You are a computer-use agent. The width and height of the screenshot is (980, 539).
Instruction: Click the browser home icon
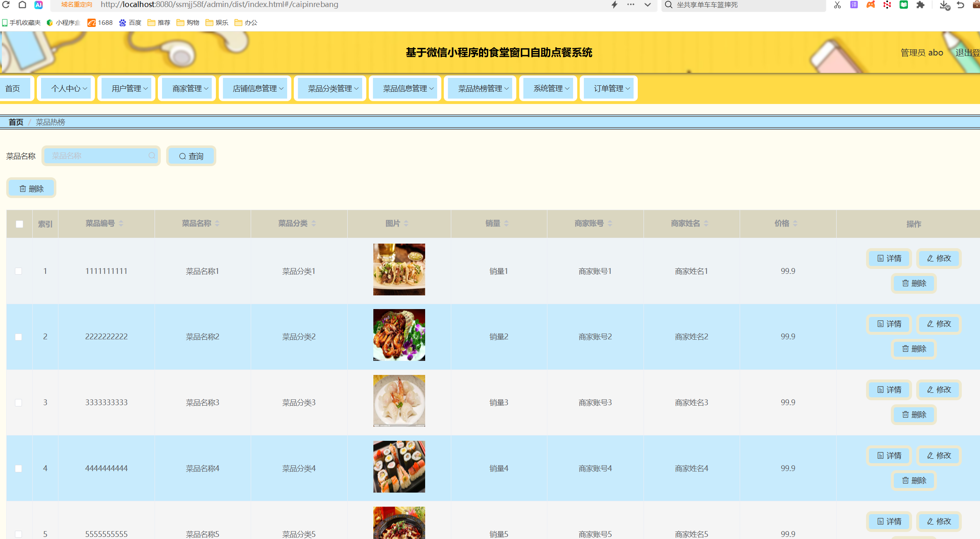tap(22, 5)
